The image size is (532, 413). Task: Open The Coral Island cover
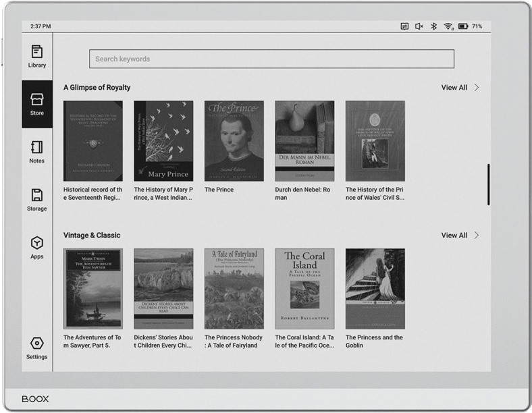click(304, 289)
